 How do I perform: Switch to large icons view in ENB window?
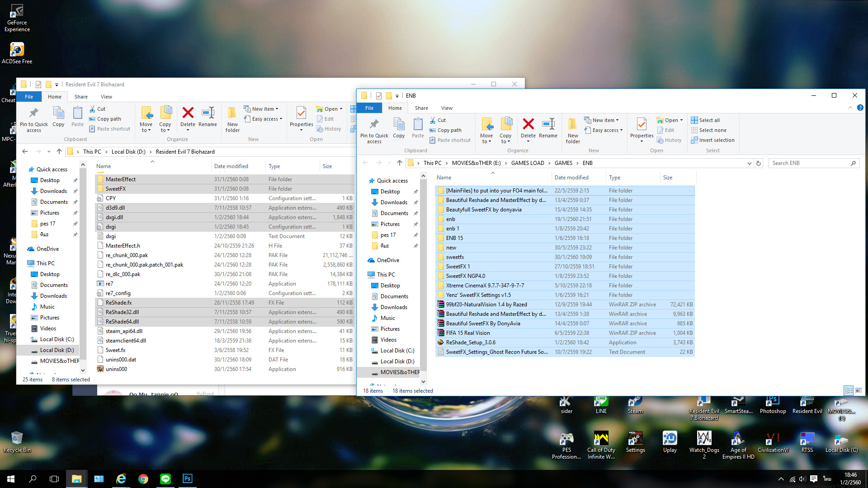click(x=859, y=390)
